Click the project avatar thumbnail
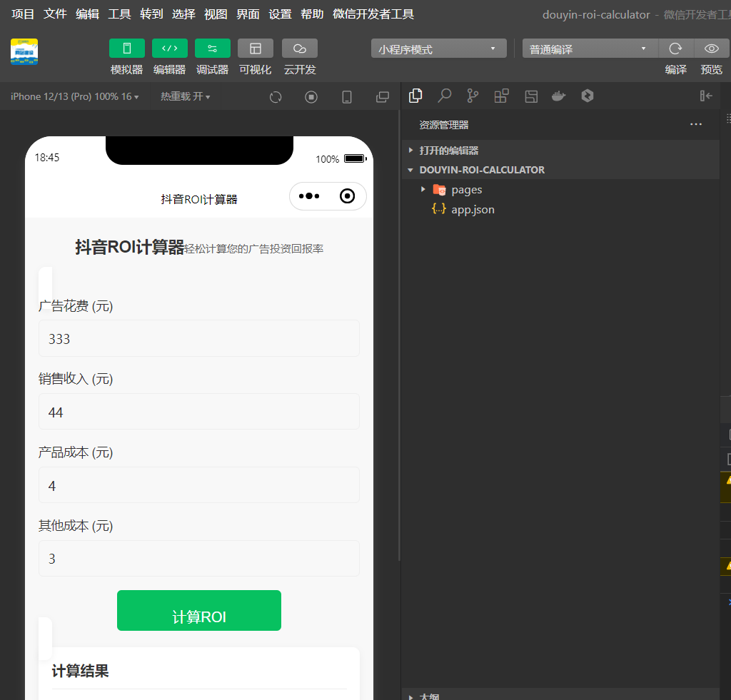This screenshot has width=731, height=700. click(x=24, y=51)
